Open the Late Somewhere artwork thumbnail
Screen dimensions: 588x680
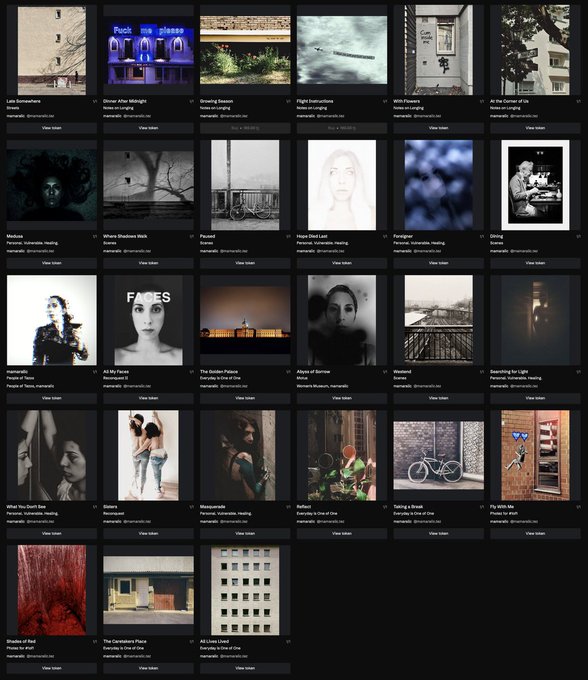(52, 50)
